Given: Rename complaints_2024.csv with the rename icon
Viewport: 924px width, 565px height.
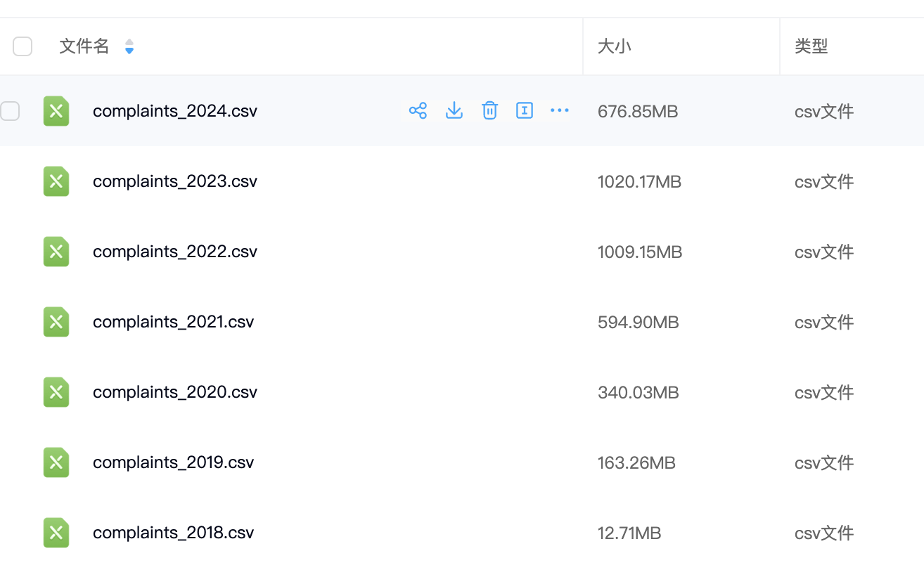Looking at the screenshot, I should click(x=525, y=110).
